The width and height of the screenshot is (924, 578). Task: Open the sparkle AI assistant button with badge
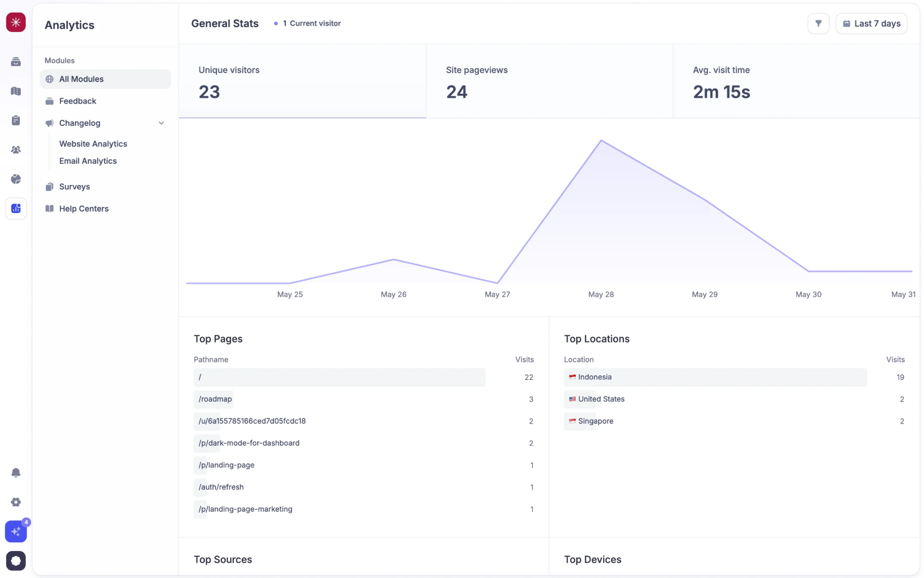[x=16, y=531]
